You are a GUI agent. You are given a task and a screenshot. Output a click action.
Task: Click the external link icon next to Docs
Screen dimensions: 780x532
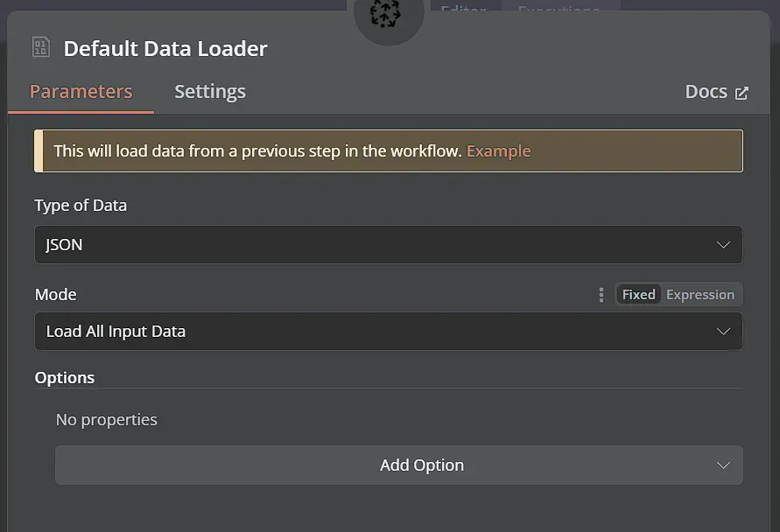pos(743,90)
